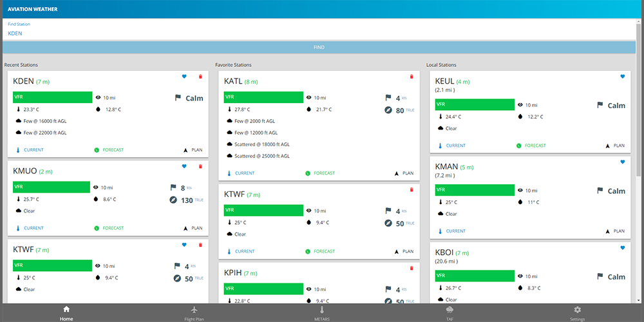Switch to the Flight Plan tab
Screen dimensions: 644x322
point(194,314)
